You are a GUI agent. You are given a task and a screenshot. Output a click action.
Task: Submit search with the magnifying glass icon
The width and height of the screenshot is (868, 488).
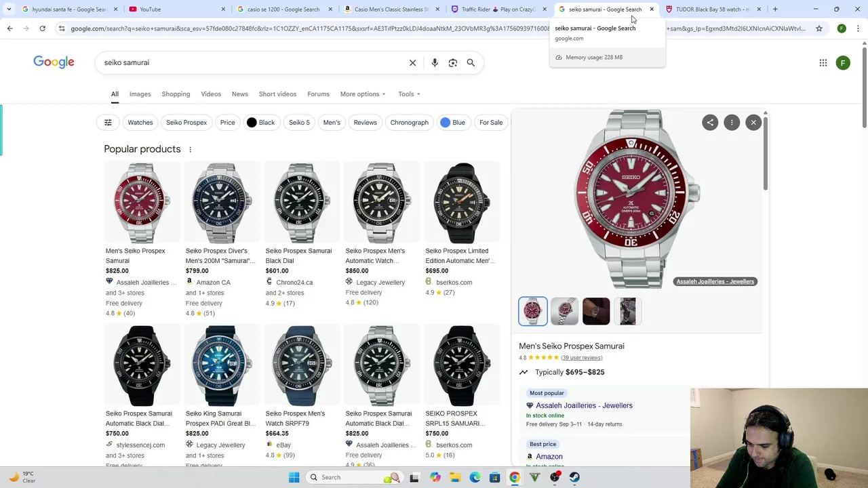tap(471, 62)
